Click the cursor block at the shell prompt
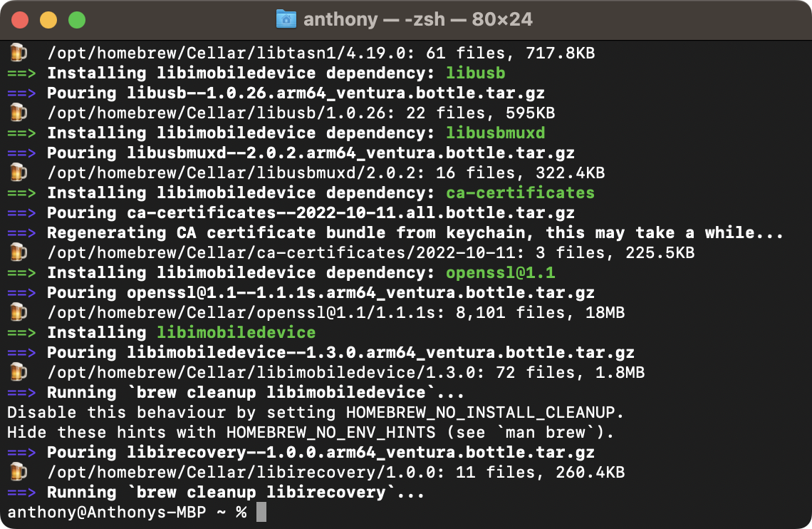 click(x=261, y=512)
